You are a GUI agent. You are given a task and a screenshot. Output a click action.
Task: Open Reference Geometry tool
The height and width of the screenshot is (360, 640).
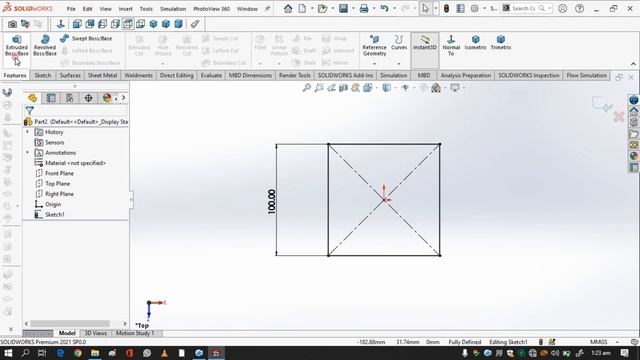374,45
